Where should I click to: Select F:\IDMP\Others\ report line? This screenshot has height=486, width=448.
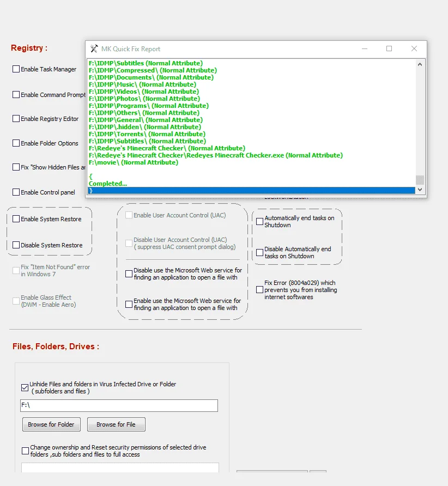pyautogui.click(x=144, y=113)
